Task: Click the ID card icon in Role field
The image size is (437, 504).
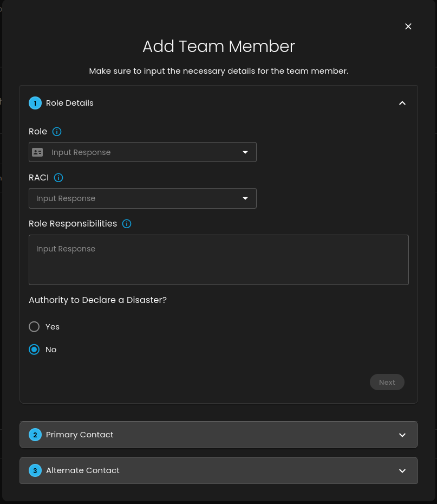Action: pyautogui.click(x=37, y=152)
